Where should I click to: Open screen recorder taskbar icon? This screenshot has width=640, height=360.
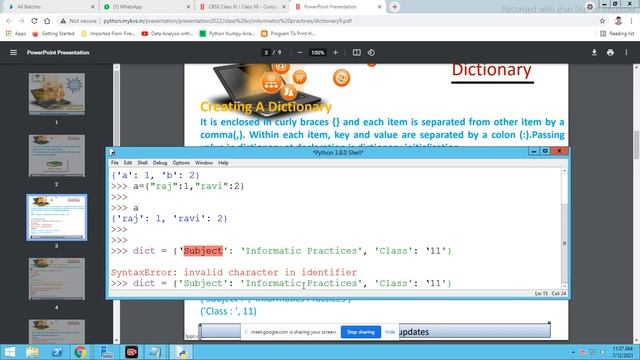(131, 352)
